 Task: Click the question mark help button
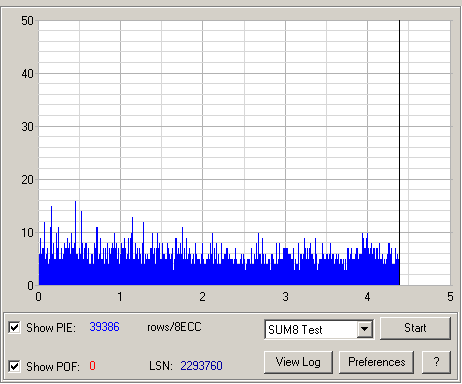pyautogui.click(x=436, y=362)
